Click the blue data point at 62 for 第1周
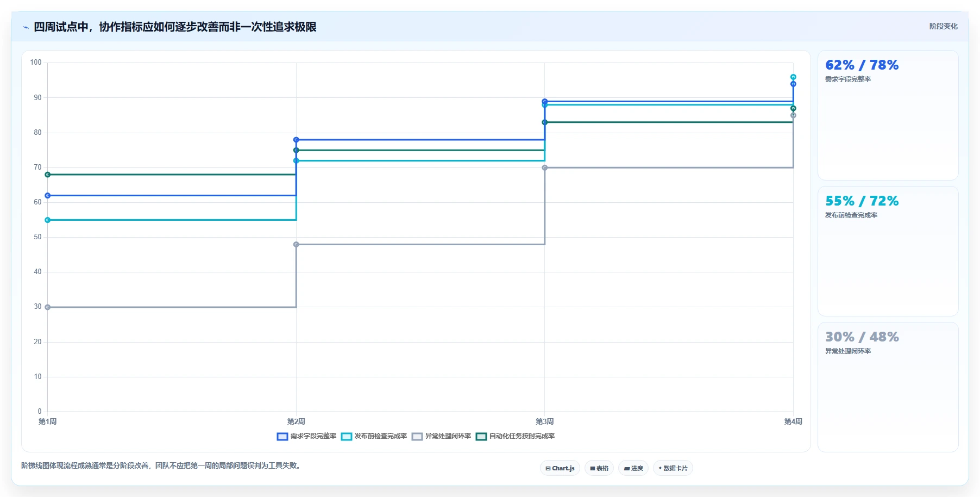Viewport: 980px width, 497px height. pyautogui.click(x=48, y=195)
